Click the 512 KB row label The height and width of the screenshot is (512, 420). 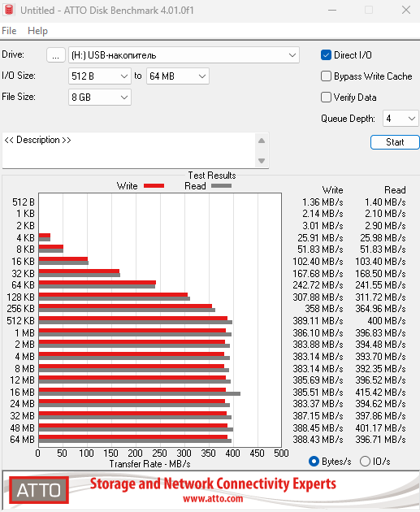point(20,321)
